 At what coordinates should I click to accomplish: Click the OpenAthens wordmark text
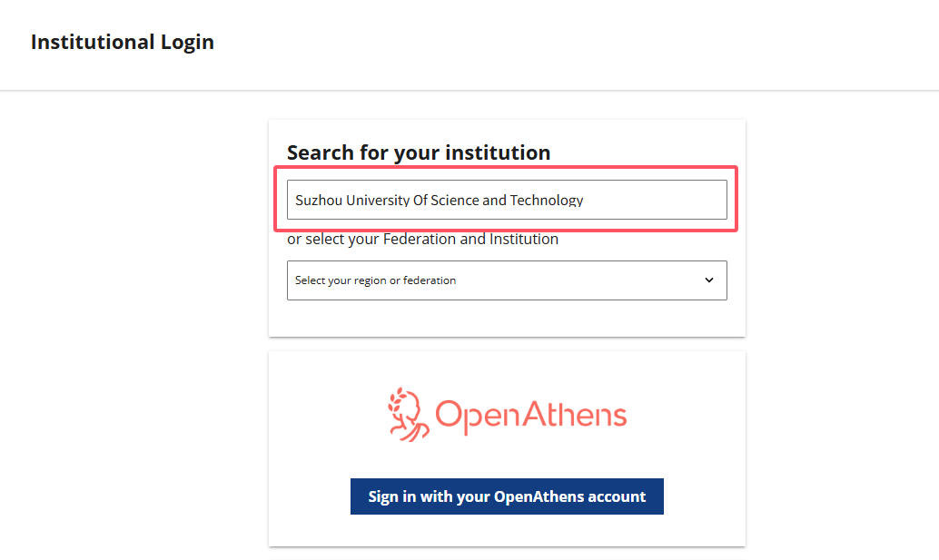(531, 415)
